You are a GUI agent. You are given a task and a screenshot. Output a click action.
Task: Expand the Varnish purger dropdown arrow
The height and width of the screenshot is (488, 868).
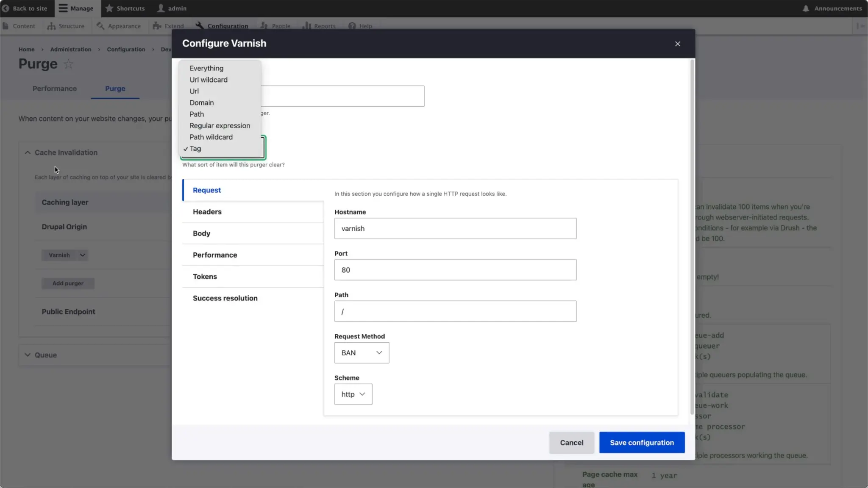(82, 255)
